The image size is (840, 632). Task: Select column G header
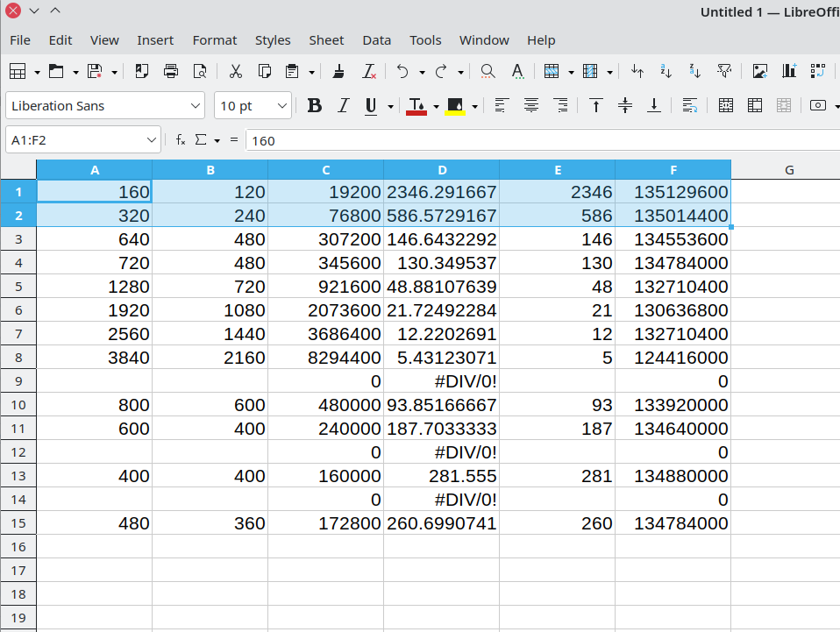coord(789,170)
